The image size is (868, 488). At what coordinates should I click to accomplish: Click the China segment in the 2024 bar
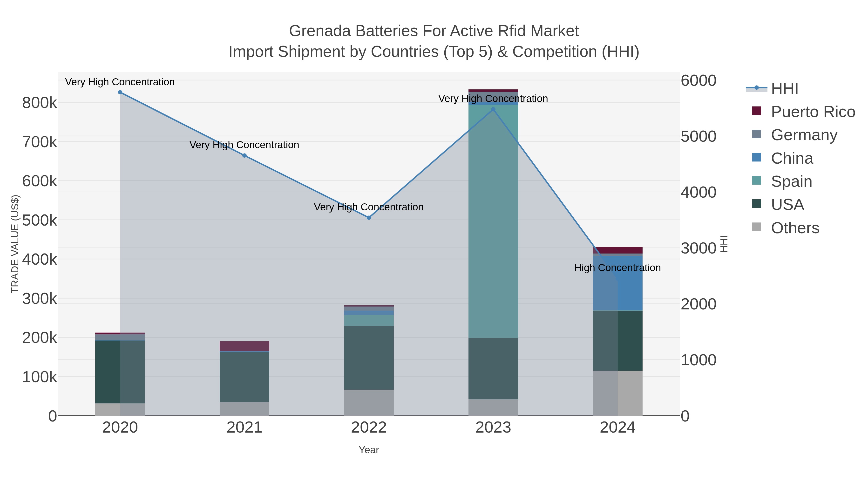pyautogui.click(x=618, y=283)
